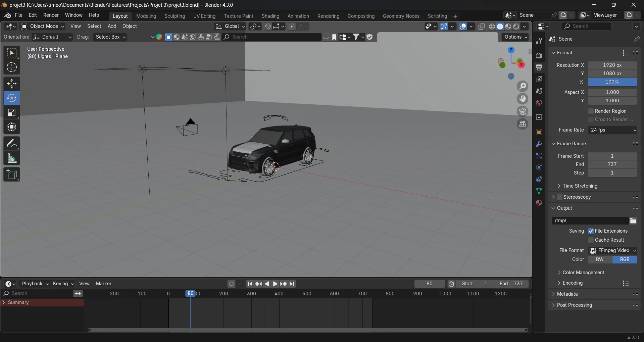This screenshot has width=644, height=342.
Task: Open the Modifiers properties tab
Action: click(x=539, y=144)
